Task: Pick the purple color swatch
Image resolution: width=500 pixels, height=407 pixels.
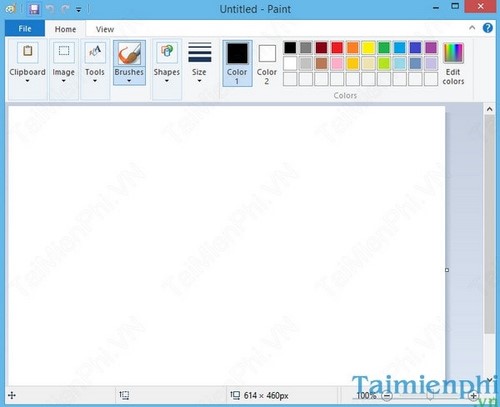Action: tap(431, 48)
